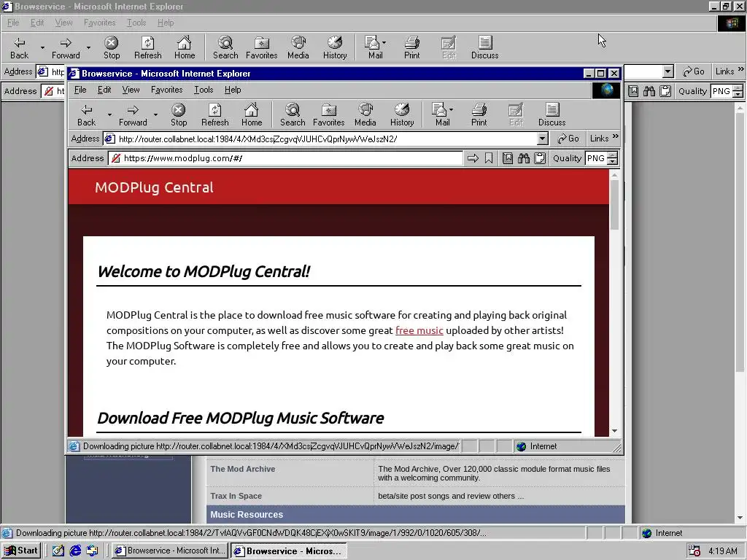The height and width of the screenshot is (560, 747).
Task: Decrease Quality stepper in background window
Action: [738, 94]
